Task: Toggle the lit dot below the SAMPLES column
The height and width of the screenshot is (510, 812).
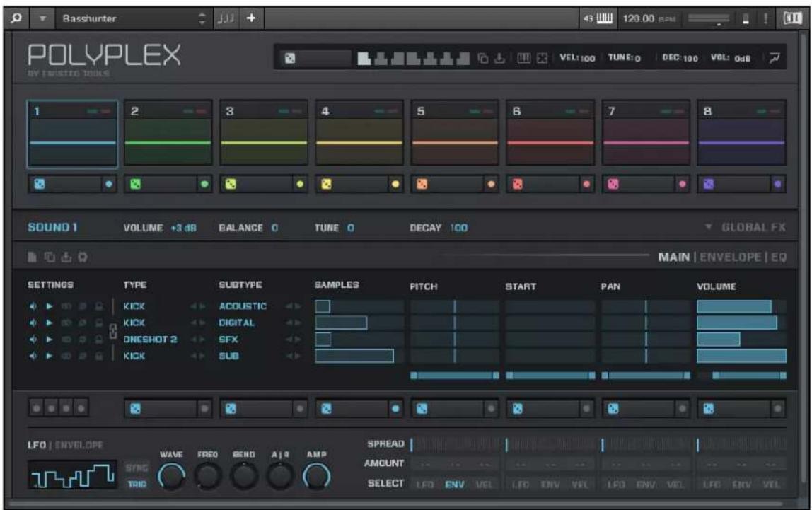Action: (395, 409)
